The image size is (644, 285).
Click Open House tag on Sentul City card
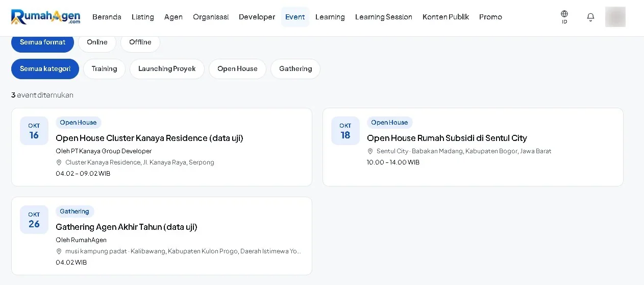click(389, 123)
